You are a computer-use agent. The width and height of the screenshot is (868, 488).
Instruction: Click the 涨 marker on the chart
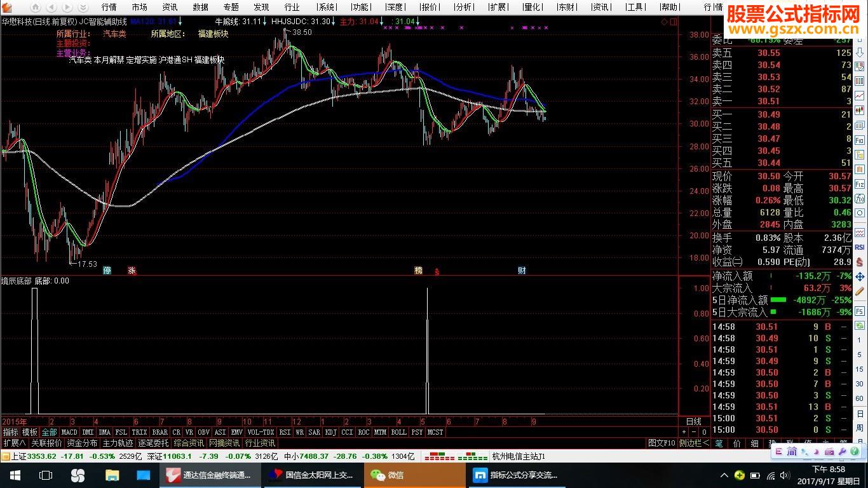pyautogui.click(x=132, y=270)
